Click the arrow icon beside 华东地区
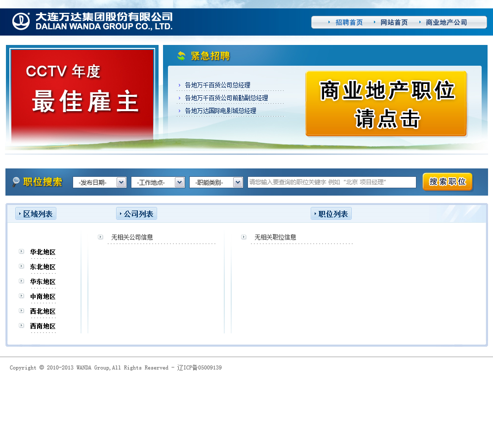 (21, 281)
